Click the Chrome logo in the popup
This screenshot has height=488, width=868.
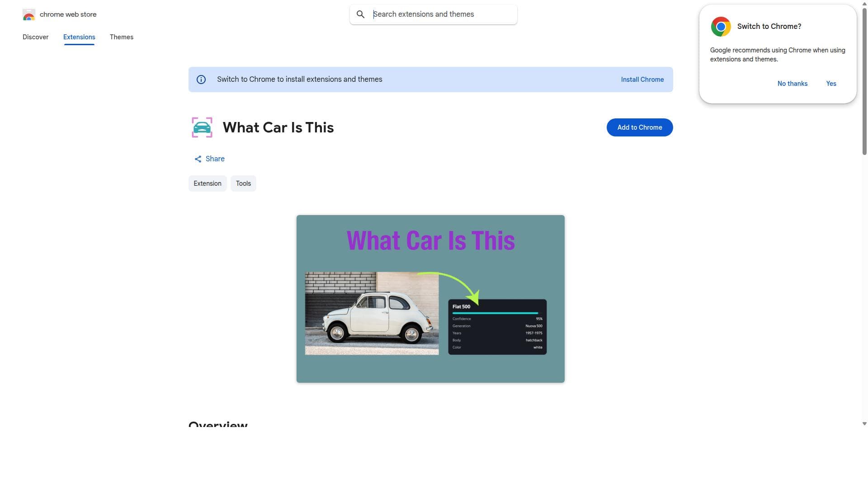pyautogui.click(x=721, y=27)
